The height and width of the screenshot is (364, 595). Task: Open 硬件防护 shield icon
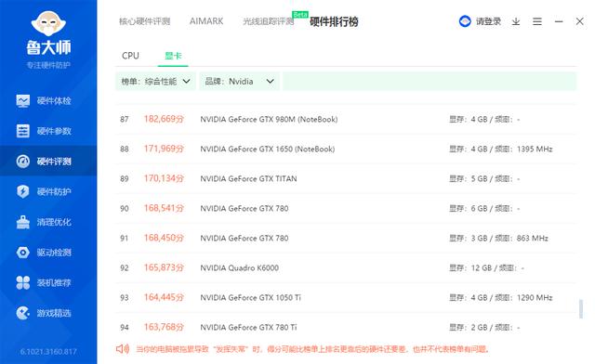22,191
